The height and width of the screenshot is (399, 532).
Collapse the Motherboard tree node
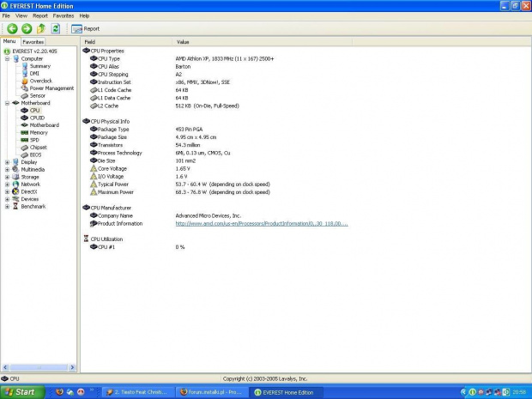[x=7, y=103]
